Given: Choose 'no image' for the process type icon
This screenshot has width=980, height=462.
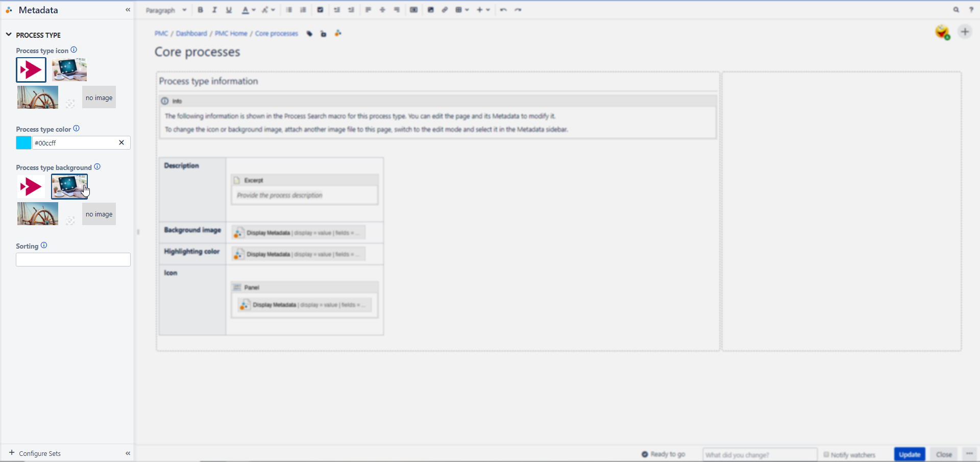Looking at the screenshot, I should [99, 97].
